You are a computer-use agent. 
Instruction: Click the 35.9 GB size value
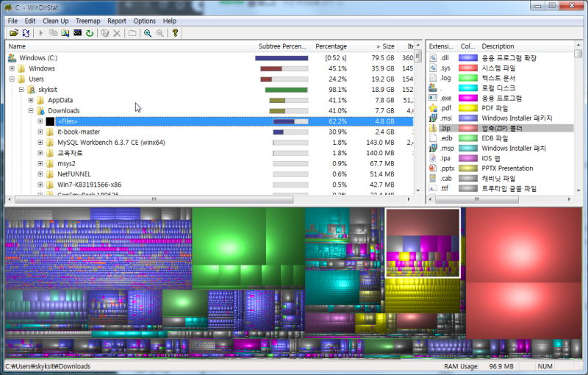pos(383,68)
